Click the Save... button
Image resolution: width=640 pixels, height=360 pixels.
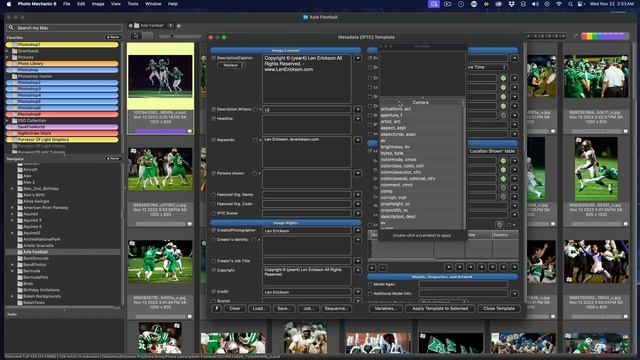[x=284, y=309]
